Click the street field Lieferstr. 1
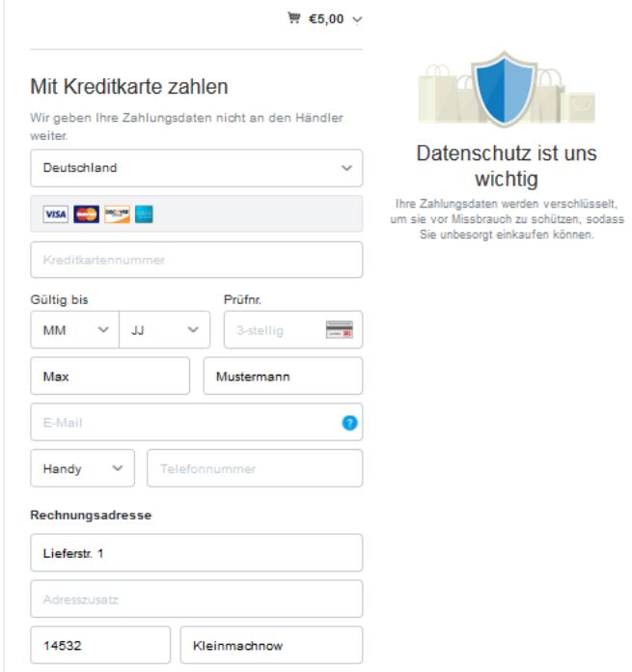This screenshot has width=632, height=672. coord(197,553)
